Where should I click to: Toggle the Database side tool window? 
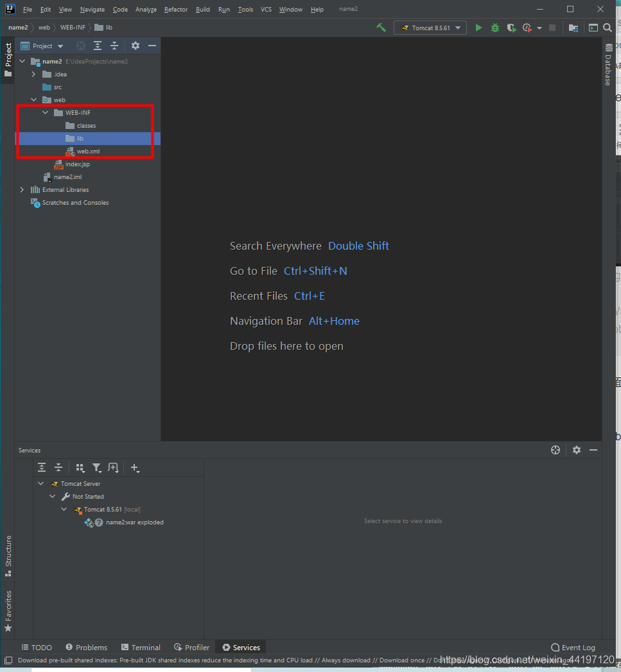point(608,65)
